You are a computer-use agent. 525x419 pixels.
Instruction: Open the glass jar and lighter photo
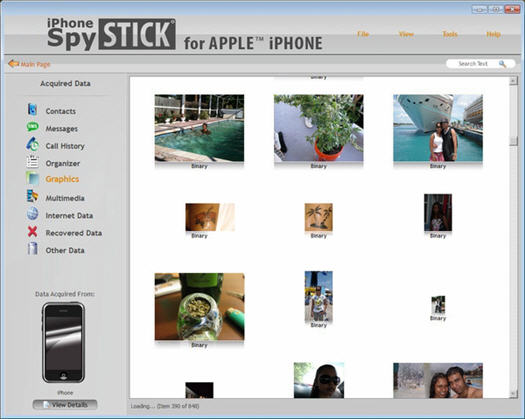(x=199, y=307)
